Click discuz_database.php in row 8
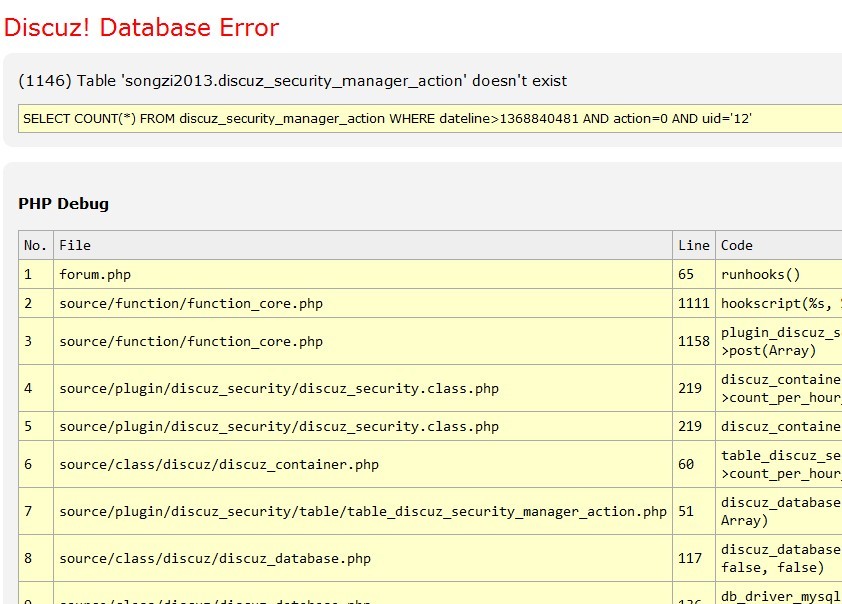Image resolution: width=842 pixels, height=604 pixels. tap(363, 558)
